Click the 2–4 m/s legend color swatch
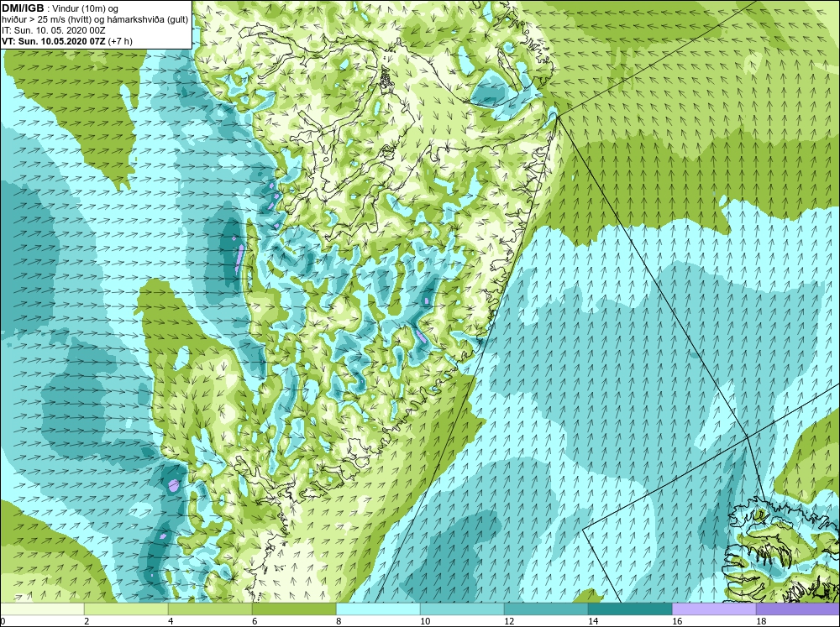 point(126,609)
